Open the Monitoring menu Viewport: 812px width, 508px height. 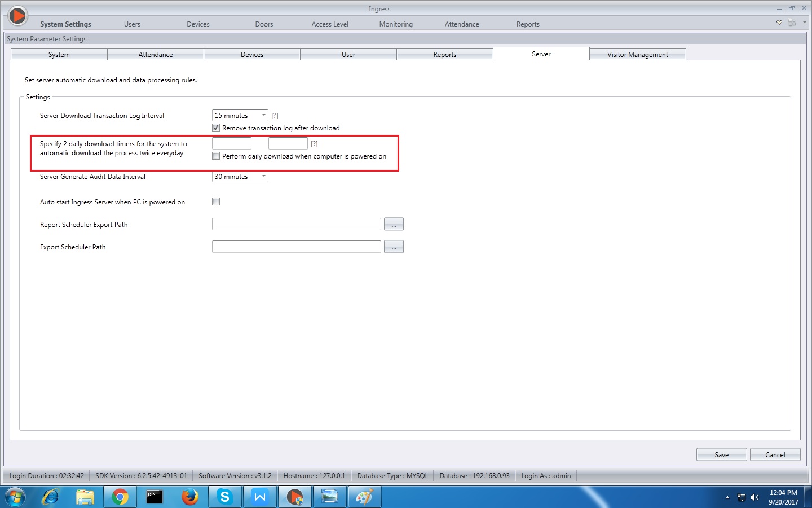tap(396, 24)
